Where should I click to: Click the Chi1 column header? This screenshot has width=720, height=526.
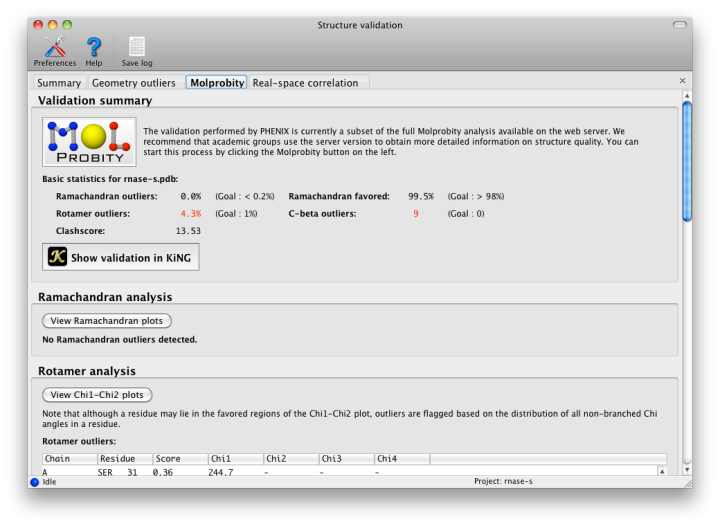click(235, 459)
